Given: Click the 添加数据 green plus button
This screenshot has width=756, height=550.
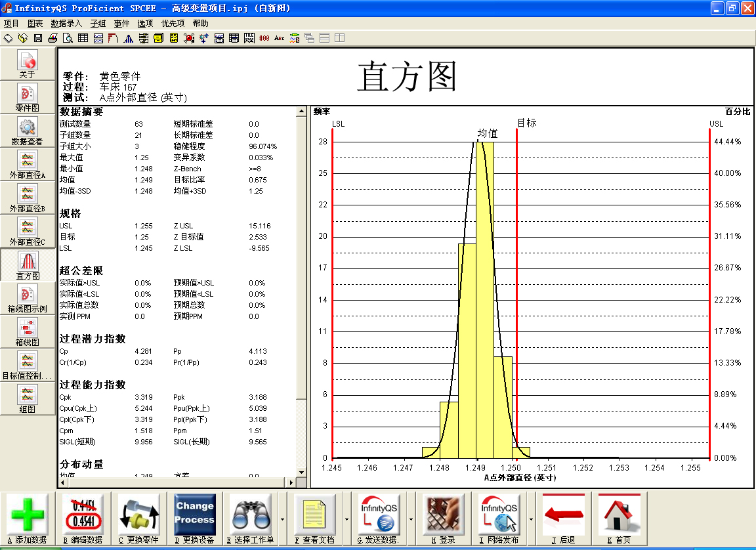Looking at the screenshot, I should pos(28,518).
